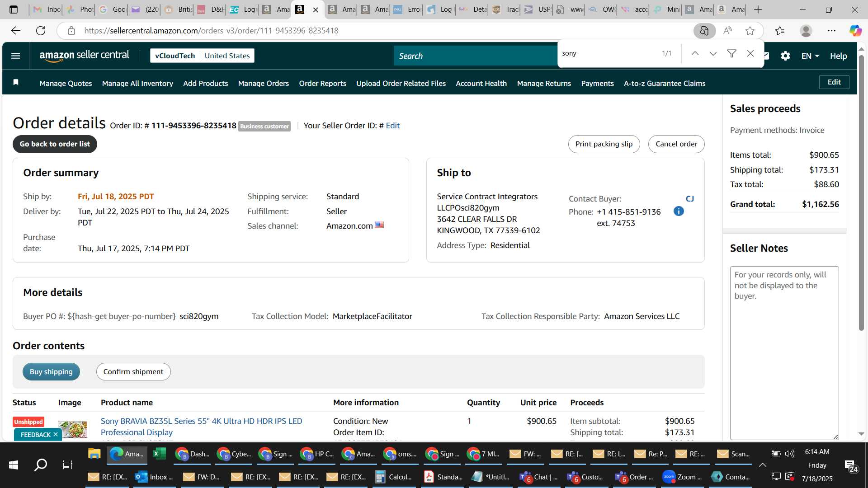The width and height of the screenshot is (868, 488).
Task: Click the bookmark flag icon in nav bar
Action: click(x=16, y=83)
